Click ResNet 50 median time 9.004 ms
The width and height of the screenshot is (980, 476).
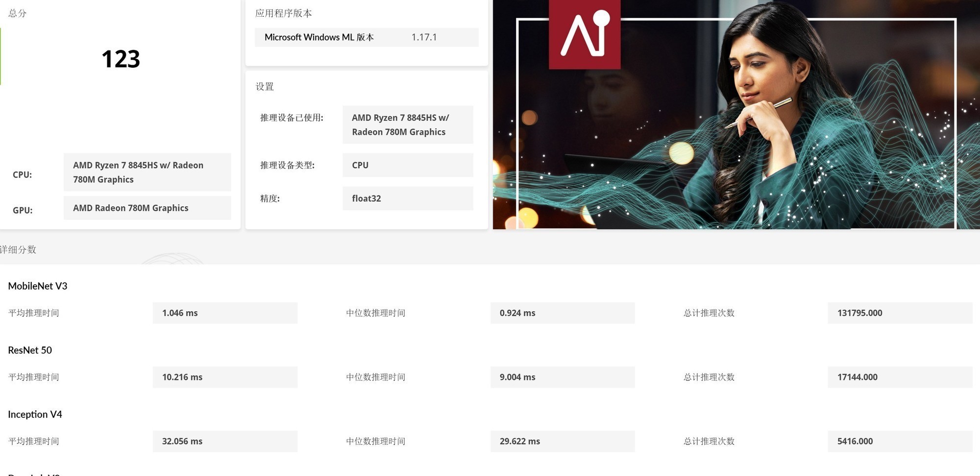tap(563, 377)
